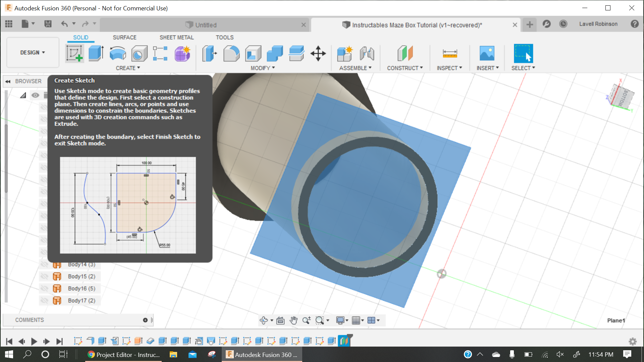Open a new design tab with plus
The height and width of the screenshot is (362, 644).
click(x=530, y=24)
